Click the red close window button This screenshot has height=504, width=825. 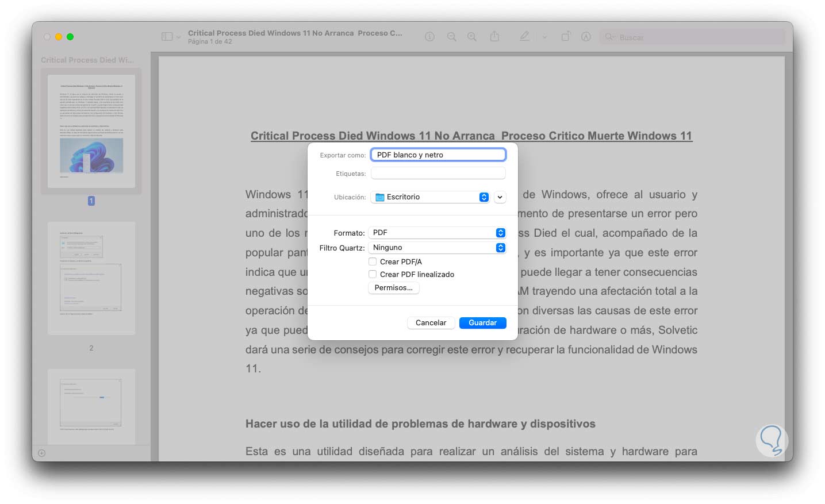coord(47,37)
